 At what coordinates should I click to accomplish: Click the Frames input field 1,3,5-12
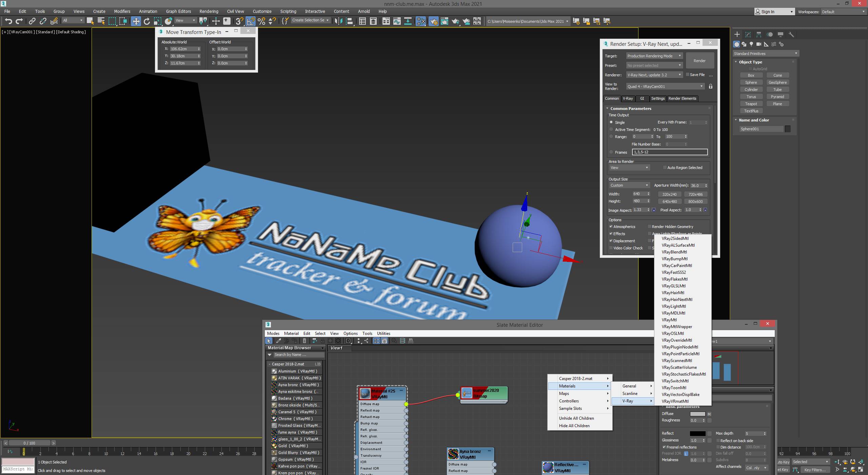pyautogui.click(x=670, y=152)
